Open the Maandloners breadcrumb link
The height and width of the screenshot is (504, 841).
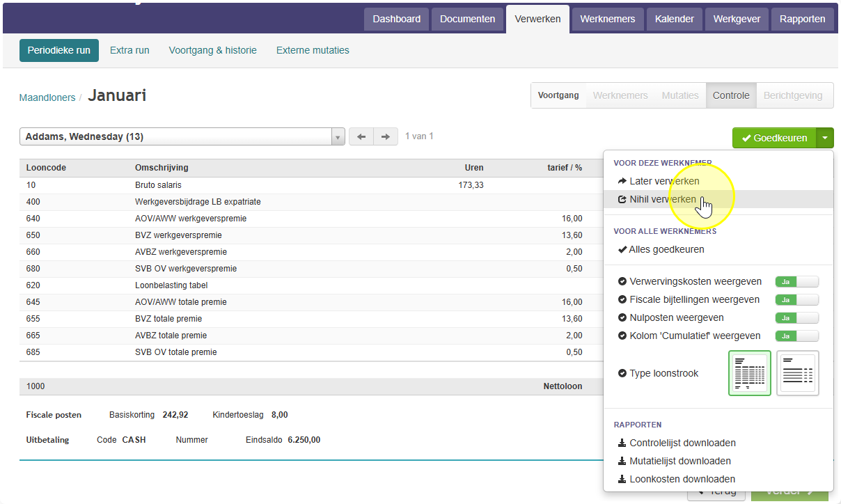(x=47, y=98)
